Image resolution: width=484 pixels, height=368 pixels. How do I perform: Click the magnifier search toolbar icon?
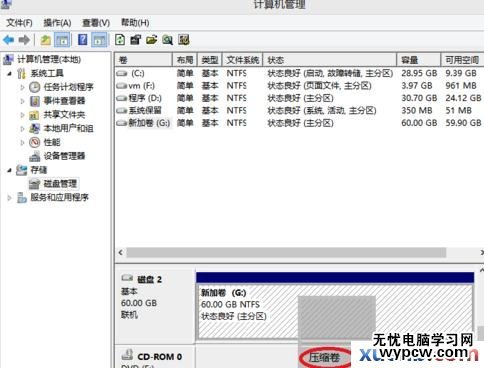tap(168, 40)
